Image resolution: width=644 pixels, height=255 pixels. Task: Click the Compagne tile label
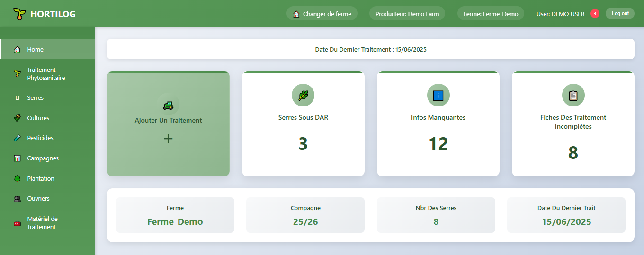[305, 208]
